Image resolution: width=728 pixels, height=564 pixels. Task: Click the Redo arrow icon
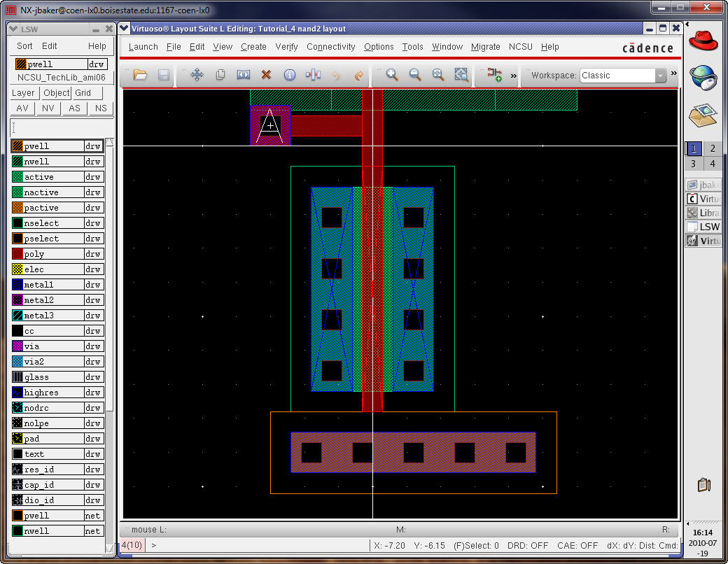[358, 75]
